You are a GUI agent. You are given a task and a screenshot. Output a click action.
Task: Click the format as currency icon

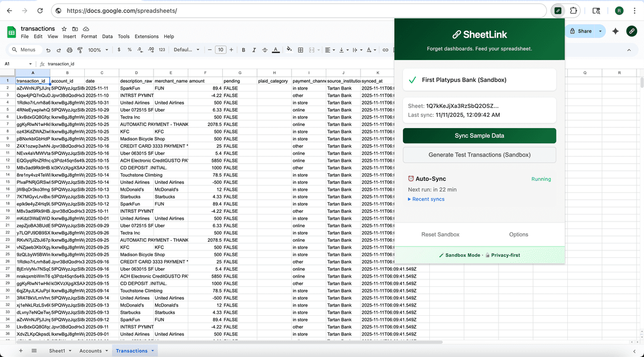(119, 49)
